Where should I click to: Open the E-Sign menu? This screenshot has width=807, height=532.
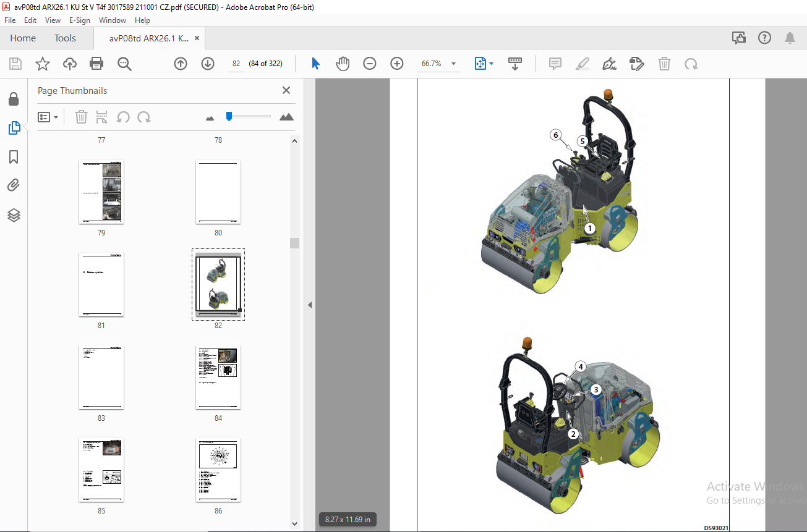tap(80, 20)
